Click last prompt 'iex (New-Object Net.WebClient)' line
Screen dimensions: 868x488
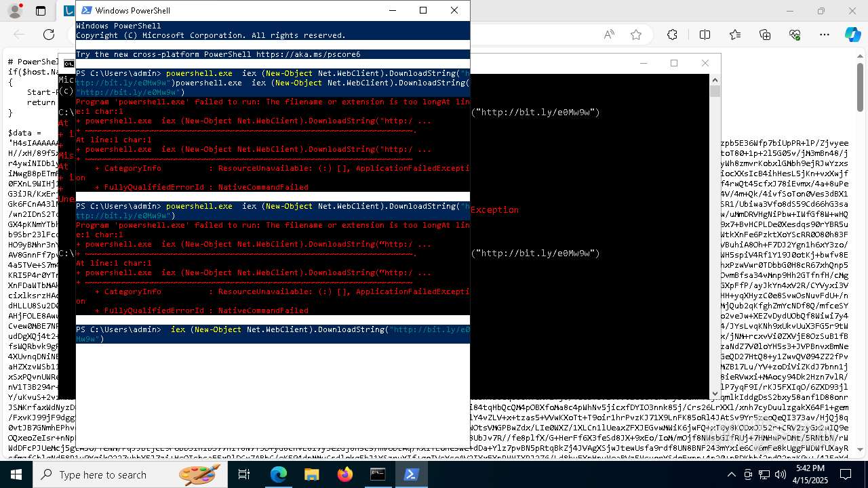(x=273, y=334)
